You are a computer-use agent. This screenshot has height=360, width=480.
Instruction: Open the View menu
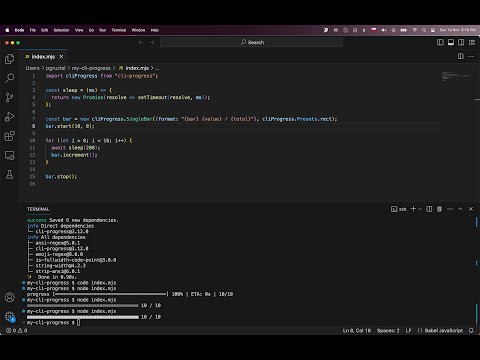pos(79,30)
